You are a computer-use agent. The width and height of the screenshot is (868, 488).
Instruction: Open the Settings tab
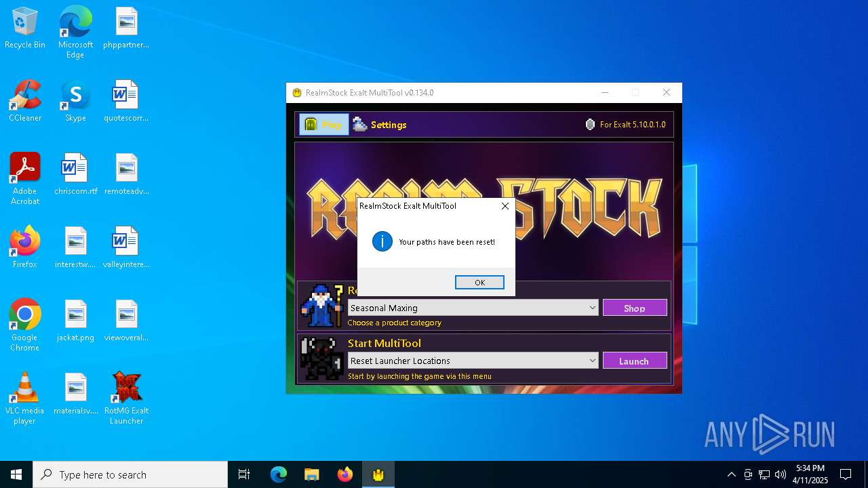pyautogui.click(x=380, y=125)
